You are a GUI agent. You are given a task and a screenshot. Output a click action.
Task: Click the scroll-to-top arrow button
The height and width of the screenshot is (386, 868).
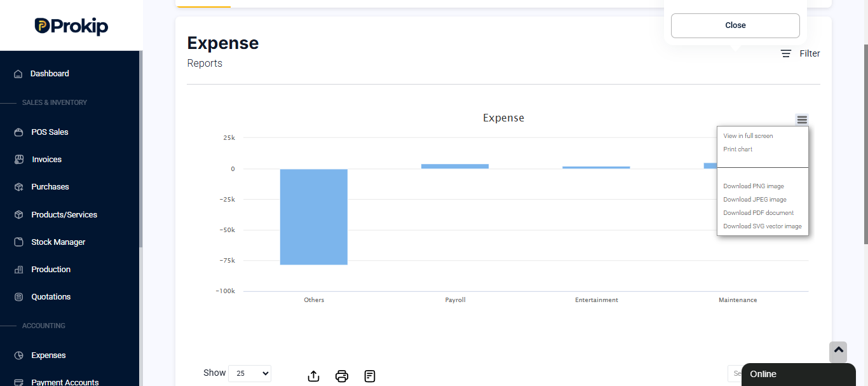pyautogui.click(x=838, y=352)
